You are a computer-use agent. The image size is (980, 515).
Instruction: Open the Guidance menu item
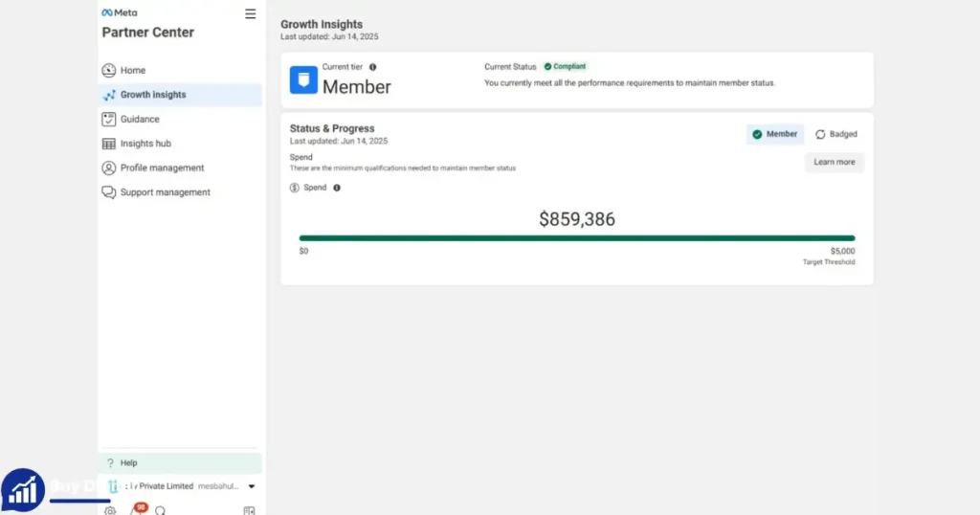180,119
